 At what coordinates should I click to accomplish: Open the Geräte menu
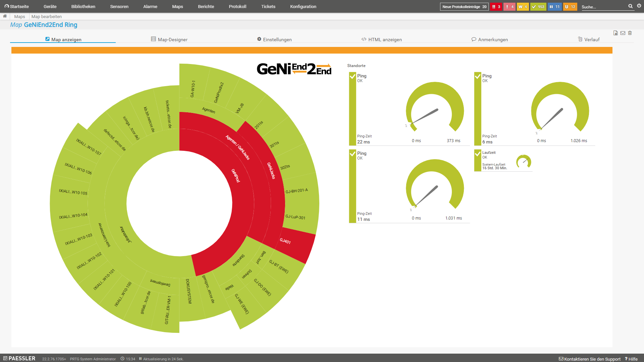click(50, 6)
